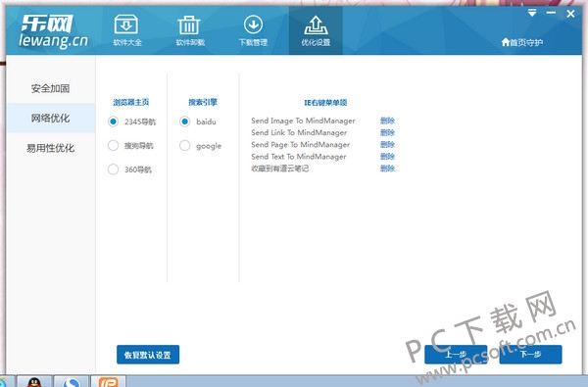Click the 收藏到有道云笔记 item text
This screenshot has width=588, height=387.
click(x=279, y=169)
